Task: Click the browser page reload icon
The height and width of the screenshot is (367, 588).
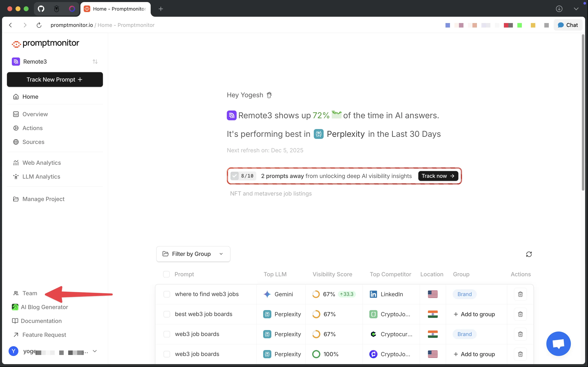Action: (39, 25)
